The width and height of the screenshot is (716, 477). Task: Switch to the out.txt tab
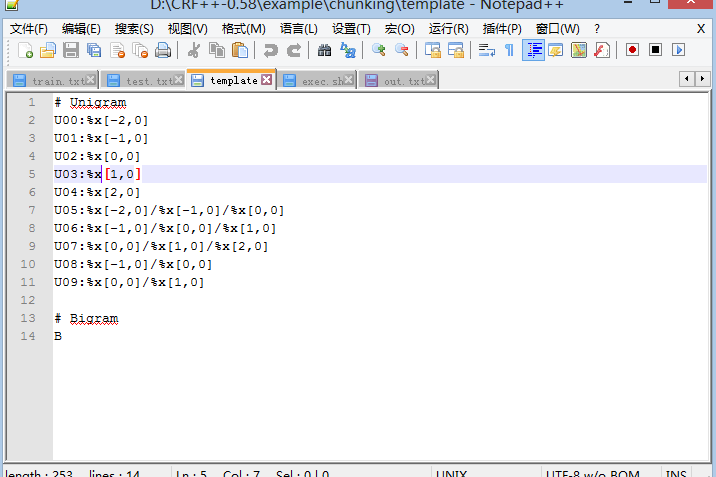click(x=399, y=81)
